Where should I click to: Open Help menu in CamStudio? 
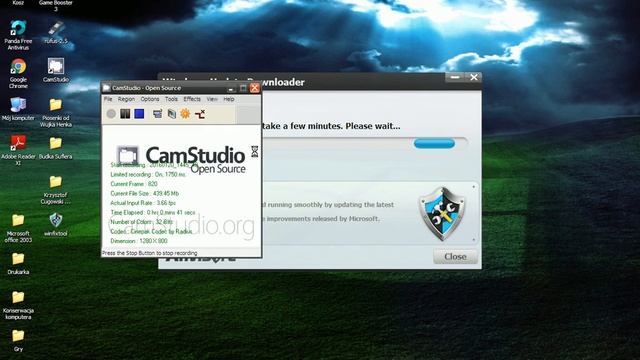click(x=229, y=99)
